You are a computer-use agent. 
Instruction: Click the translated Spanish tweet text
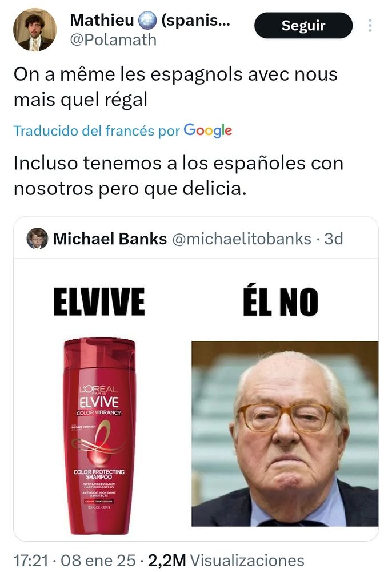pyautogui.click(x=178, y=176)
